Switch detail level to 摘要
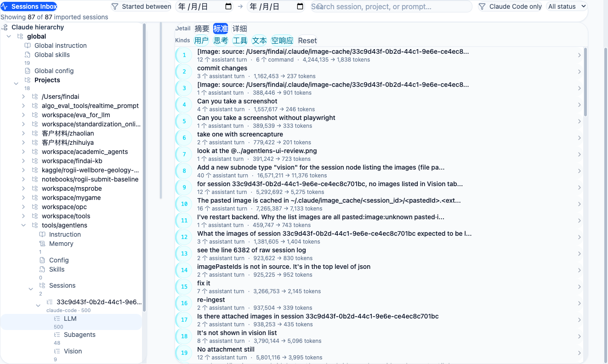The width and height of the screenshot is (608, 364). pyautogui.click(x=202, y=28)
